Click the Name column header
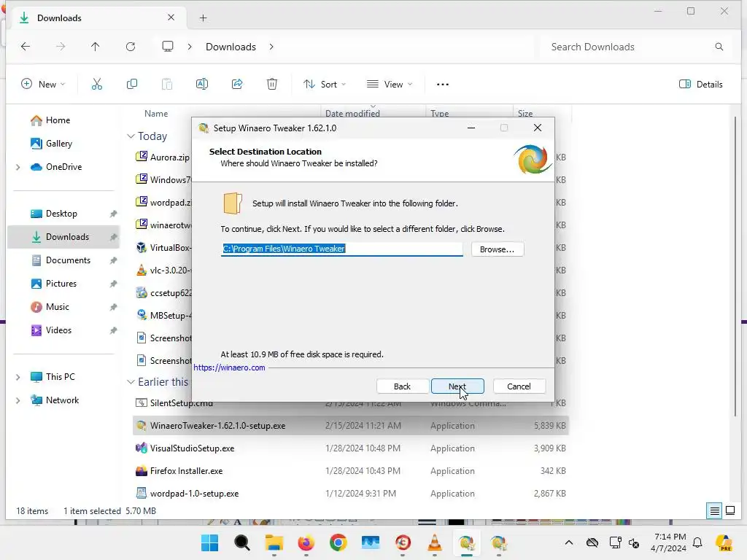The height and width of the screenshot is (560, 747). pyautogui.click(x=156, y=113)
